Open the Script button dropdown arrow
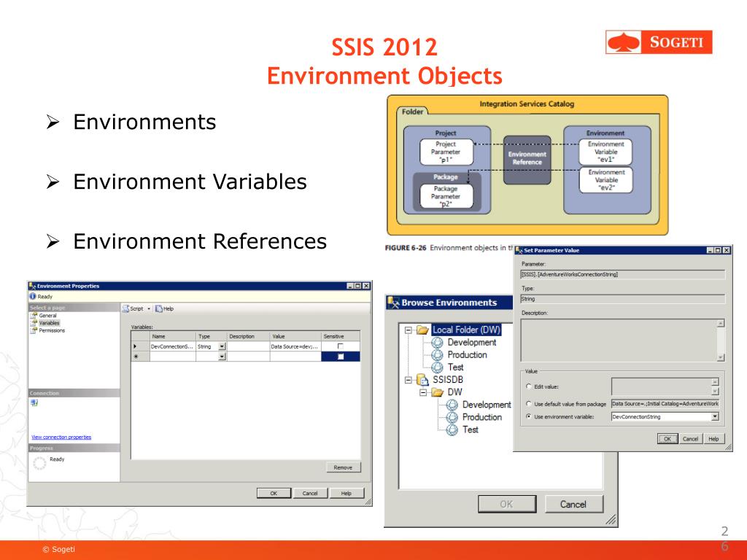 (x=149, y=308)
